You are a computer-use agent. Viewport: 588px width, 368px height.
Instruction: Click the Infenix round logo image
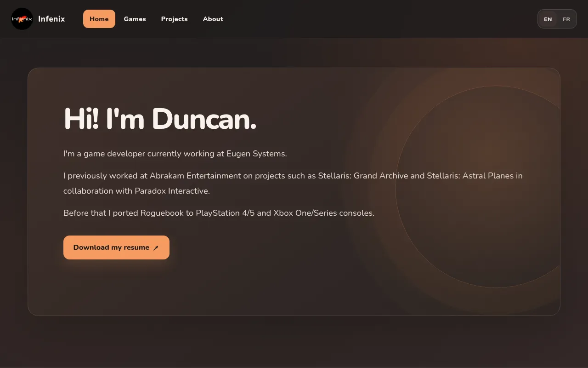22,19
